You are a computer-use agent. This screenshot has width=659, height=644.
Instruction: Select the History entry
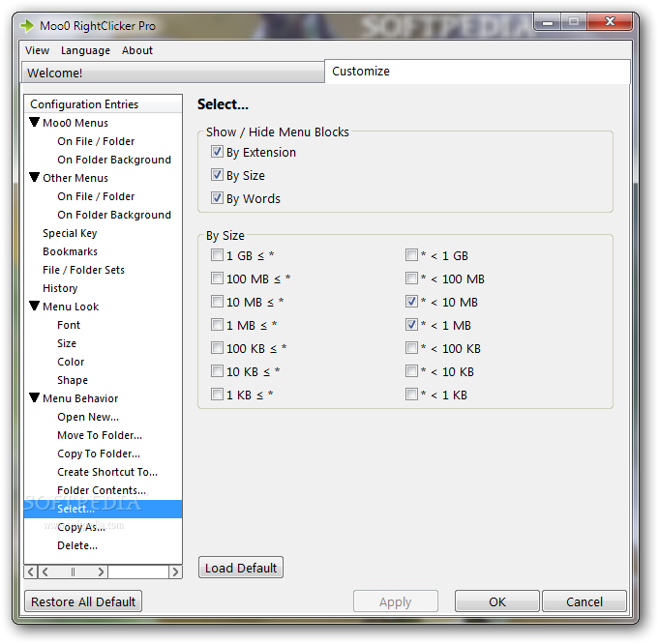point(60,288)
